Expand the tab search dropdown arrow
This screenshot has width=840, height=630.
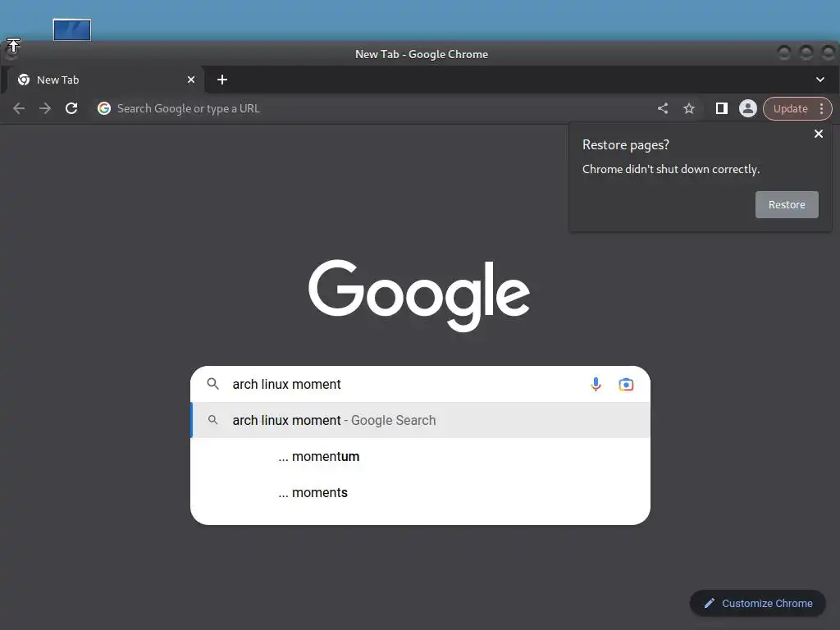tap(820, 80)
